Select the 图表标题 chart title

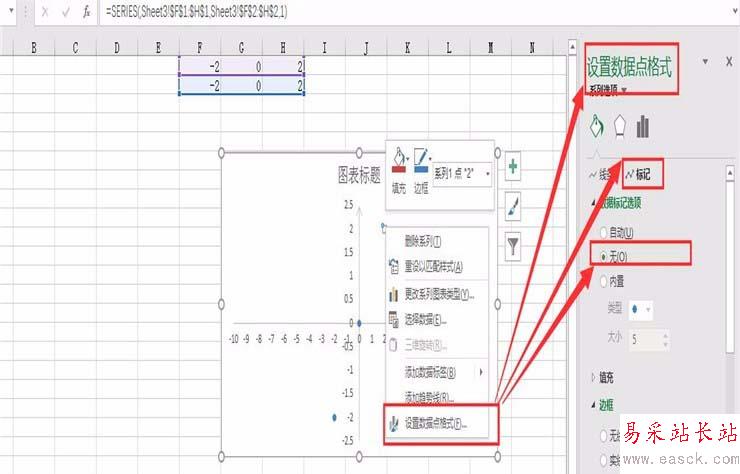tap(359, 176)
